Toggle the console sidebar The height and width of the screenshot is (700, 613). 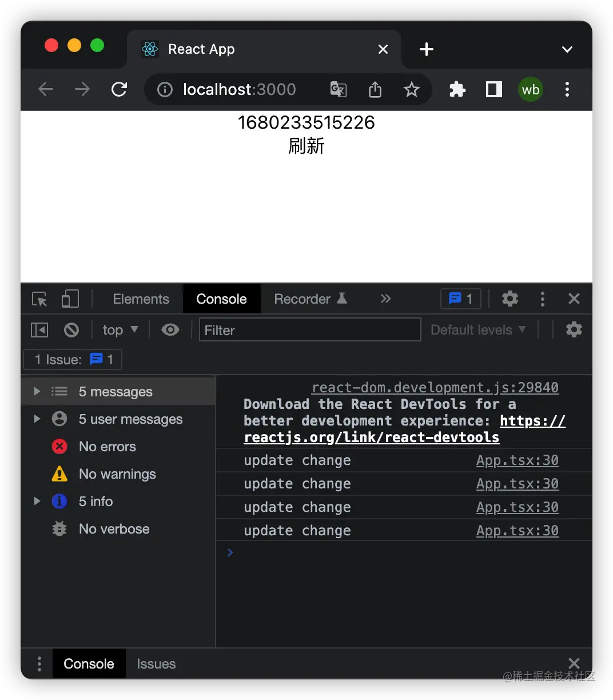[39, 330]
